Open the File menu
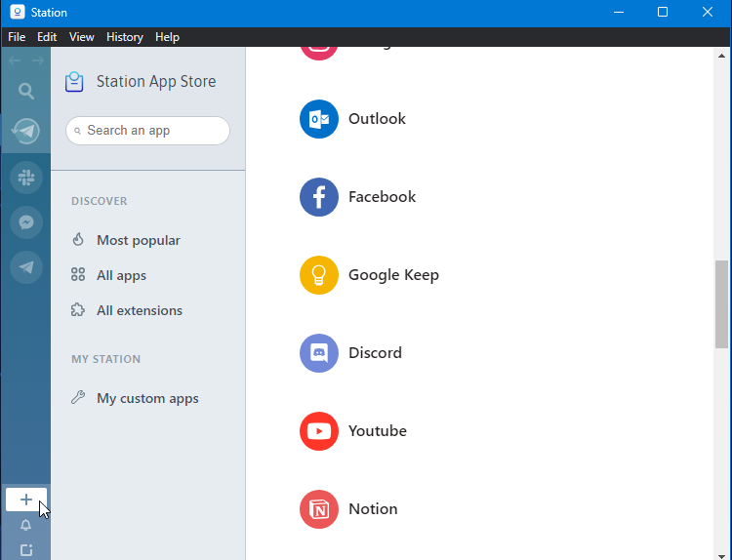Viewport: 732px width, 560px height. 17,37
